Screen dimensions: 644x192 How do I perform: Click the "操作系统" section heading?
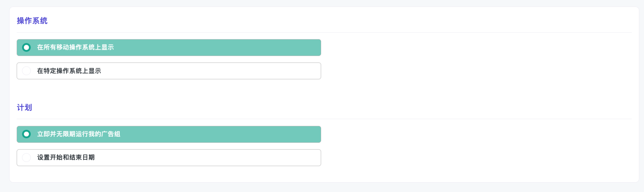pyautogui.click(x=32, y=21)
